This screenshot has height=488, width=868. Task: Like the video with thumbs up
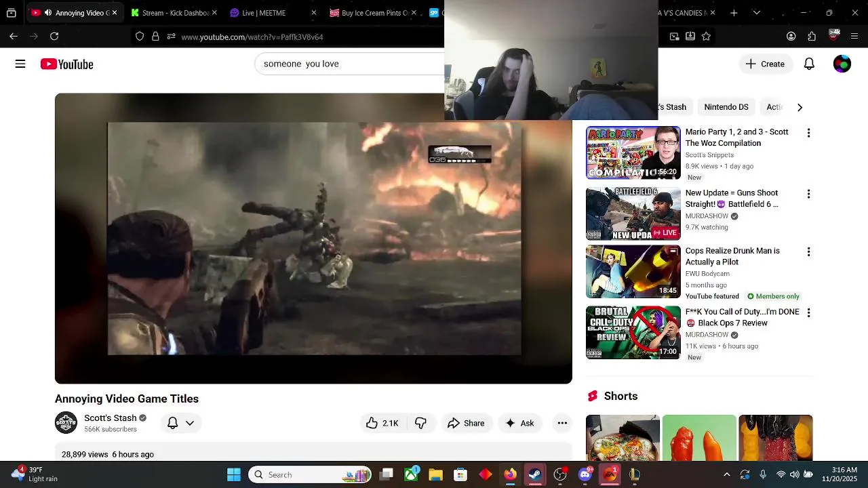(382, 423)
